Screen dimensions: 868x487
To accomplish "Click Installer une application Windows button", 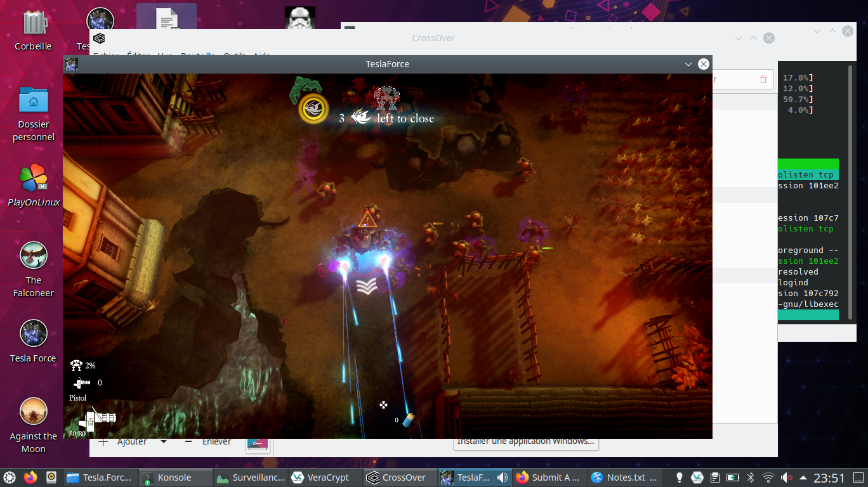I will point(526,441).
